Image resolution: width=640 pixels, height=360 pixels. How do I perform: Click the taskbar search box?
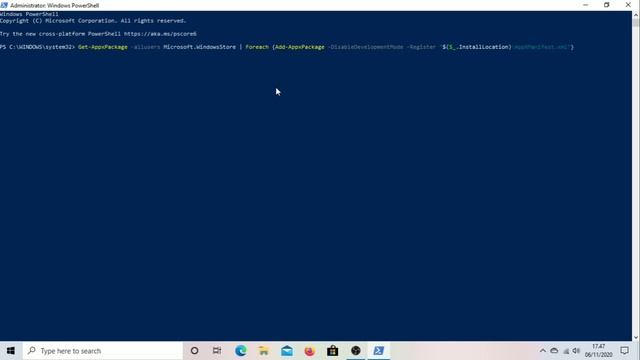coord(102,351)
